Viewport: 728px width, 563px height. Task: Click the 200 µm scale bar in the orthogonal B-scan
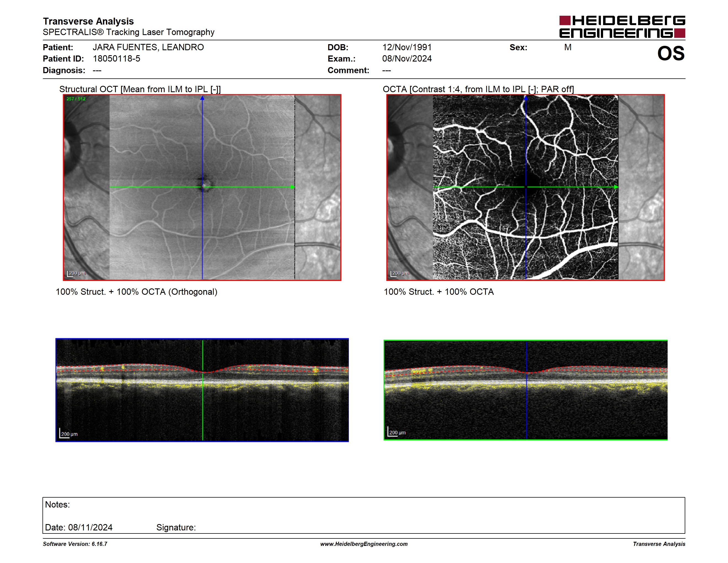[x=69, y=433]
